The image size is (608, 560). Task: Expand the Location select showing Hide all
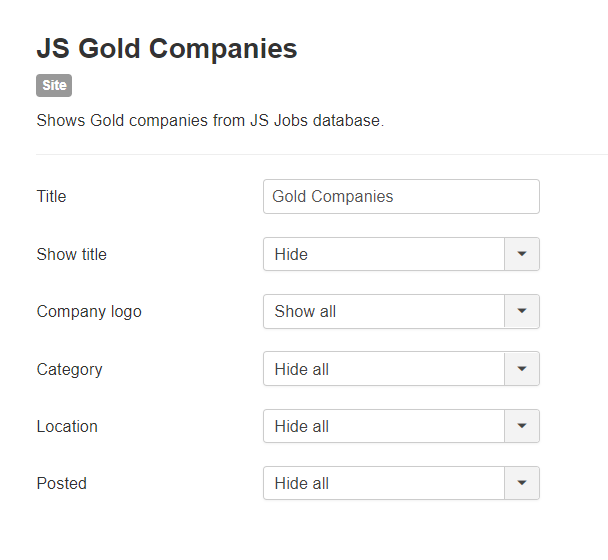pos(384,426)
